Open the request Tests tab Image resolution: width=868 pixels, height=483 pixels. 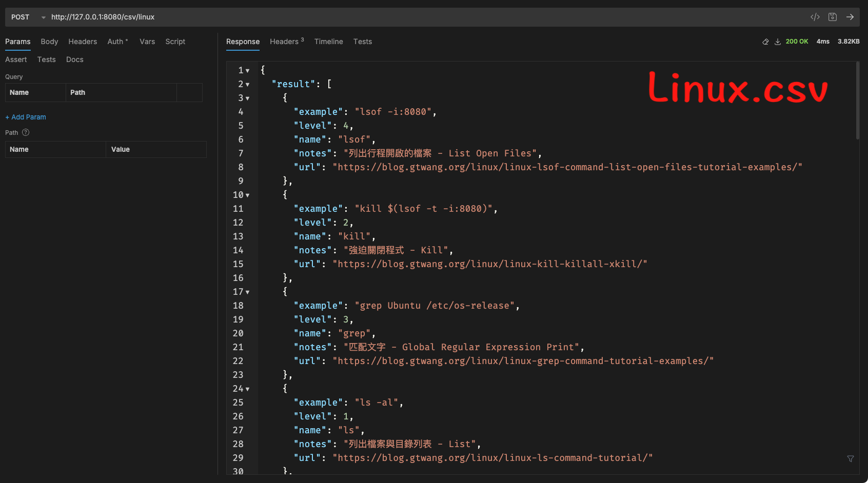(46, 59)
